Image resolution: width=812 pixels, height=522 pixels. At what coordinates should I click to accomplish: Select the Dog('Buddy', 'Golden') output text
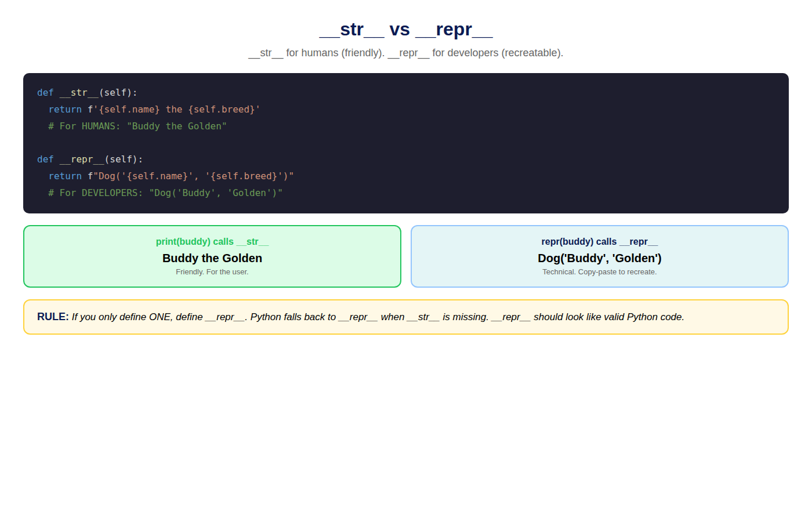pos(600,258)
